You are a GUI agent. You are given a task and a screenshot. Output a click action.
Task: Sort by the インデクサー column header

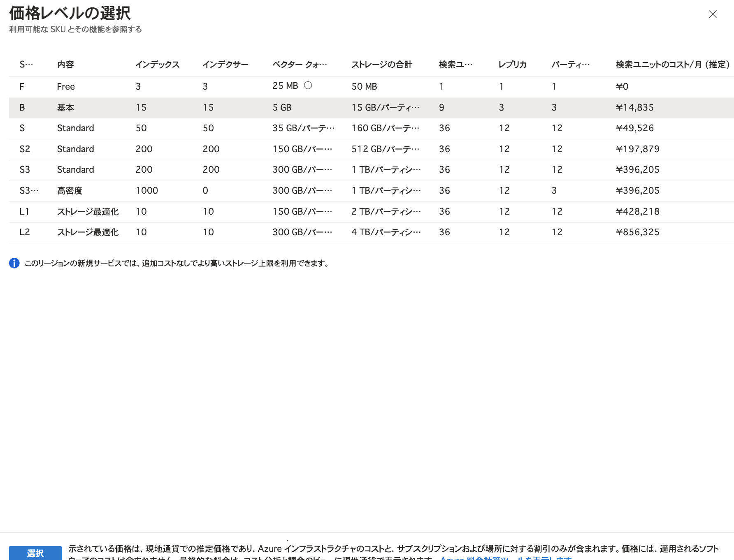(225, 65)
